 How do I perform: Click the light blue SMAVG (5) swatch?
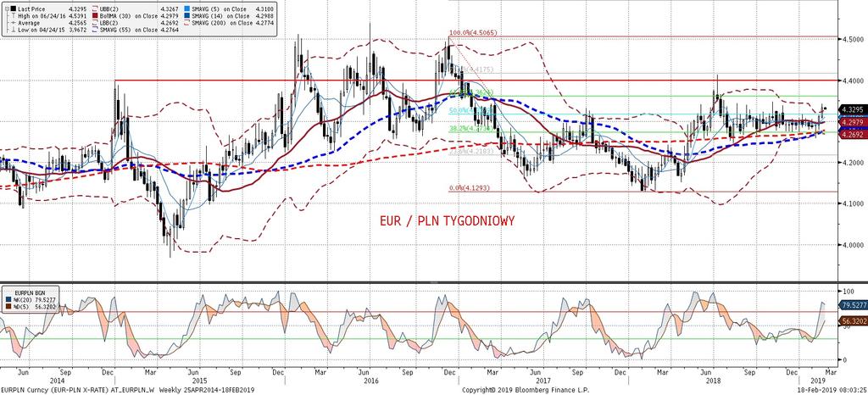point(187,8)
